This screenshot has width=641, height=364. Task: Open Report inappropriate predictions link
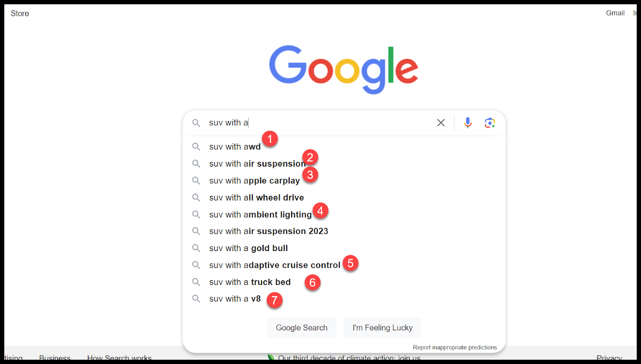(x=455, y=347)
